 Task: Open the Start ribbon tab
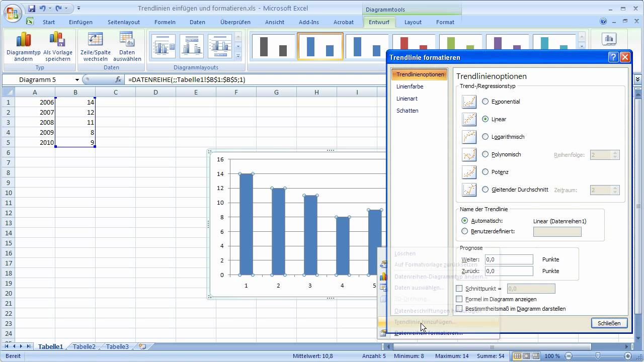pos(49,22)
